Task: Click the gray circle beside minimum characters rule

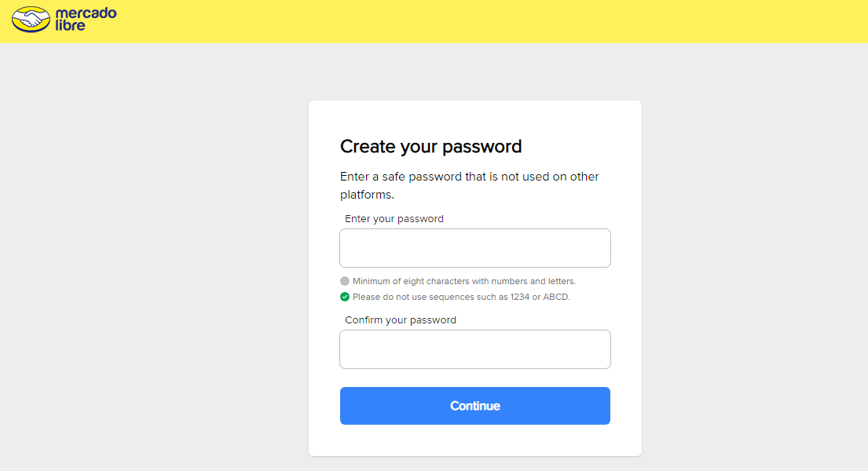Action: 345,281
